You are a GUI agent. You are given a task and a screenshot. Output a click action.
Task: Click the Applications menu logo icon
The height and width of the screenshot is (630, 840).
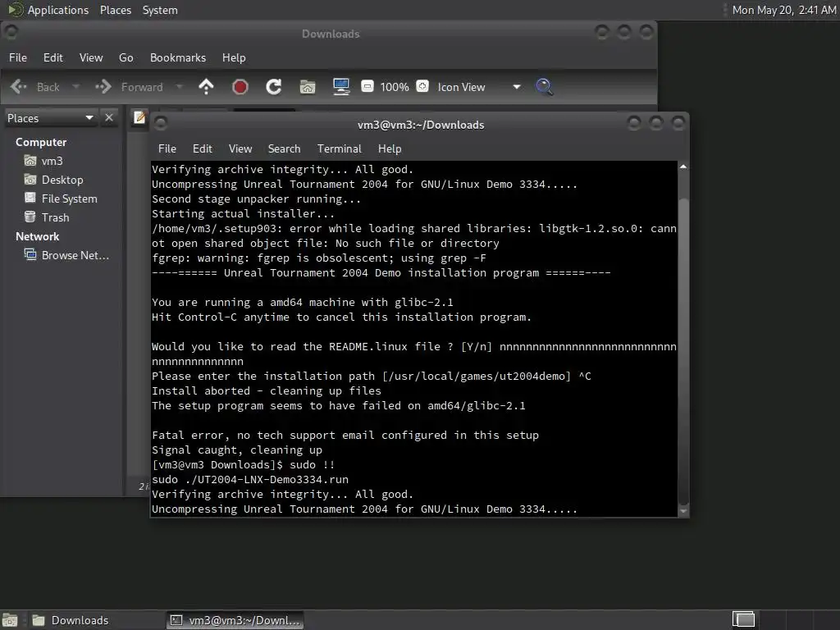pyautogui.click(x=15, y=10)
